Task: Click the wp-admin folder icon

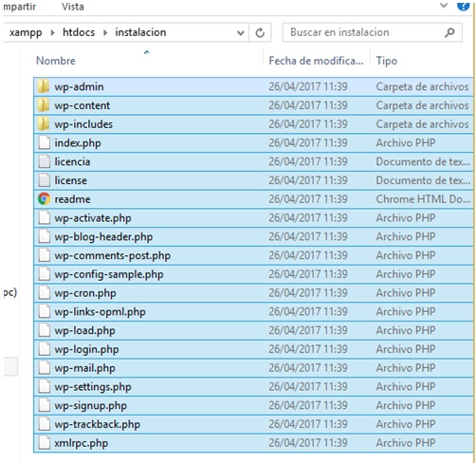Action: coord(44,86)
